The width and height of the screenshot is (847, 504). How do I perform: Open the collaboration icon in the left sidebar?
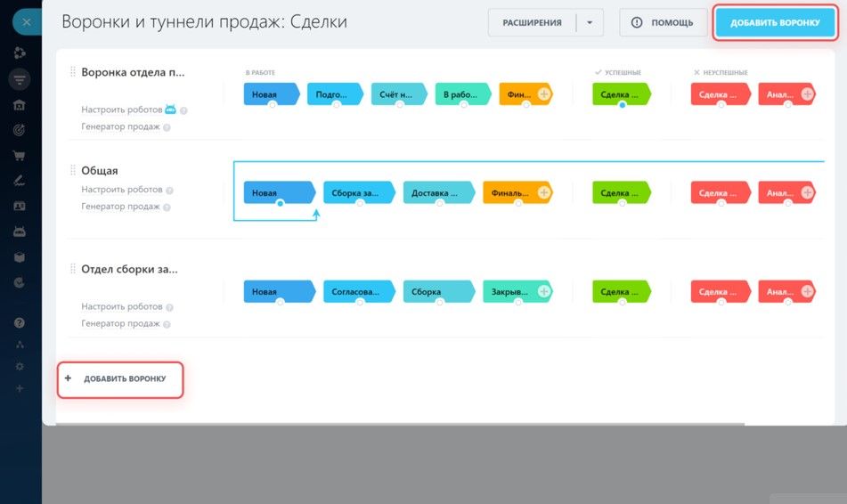[20, 53]
